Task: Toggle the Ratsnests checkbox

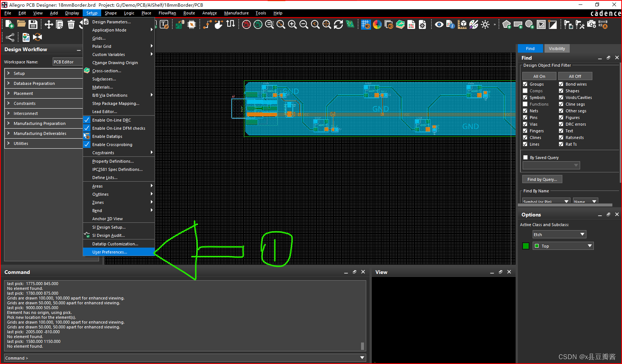Action: pyautogui.click(x=561, y=138)
